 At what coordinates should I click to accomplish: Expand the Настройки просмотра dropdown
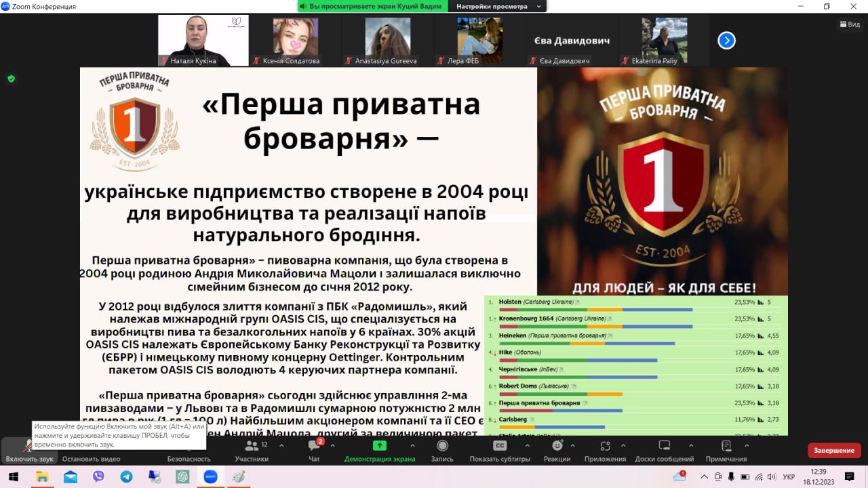(x=500, y=6)
